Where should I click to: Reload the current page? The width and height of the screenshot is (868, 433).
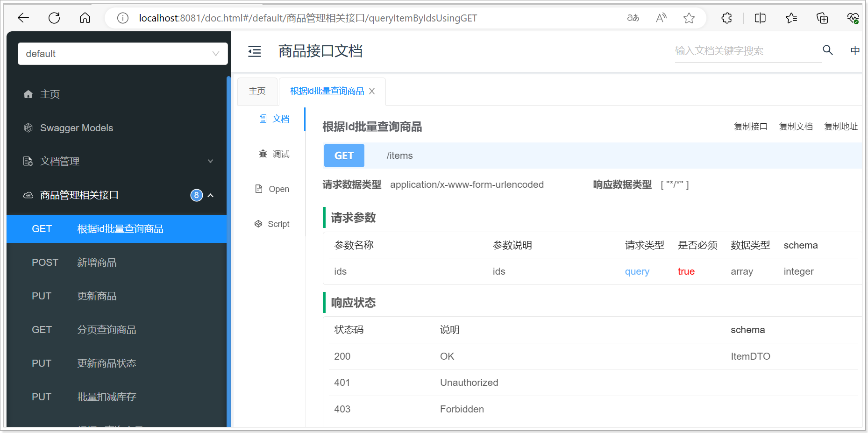coord(54,18)
